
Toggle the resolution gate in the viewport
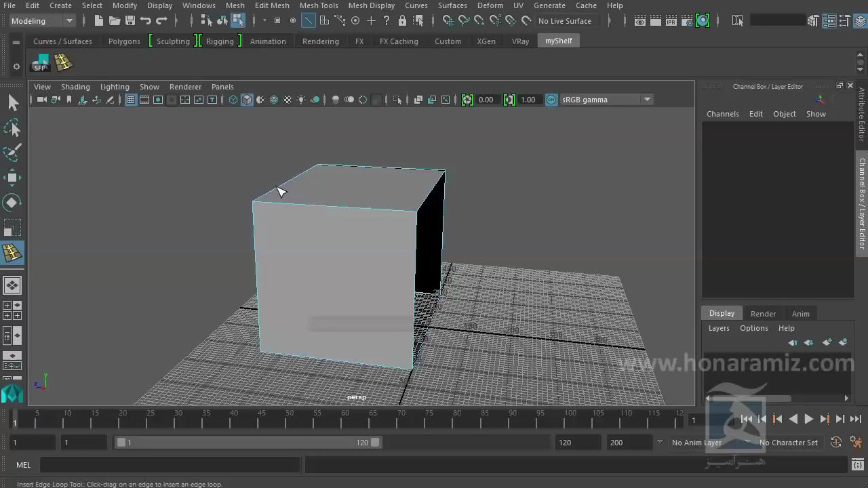[x=158, y=100]
